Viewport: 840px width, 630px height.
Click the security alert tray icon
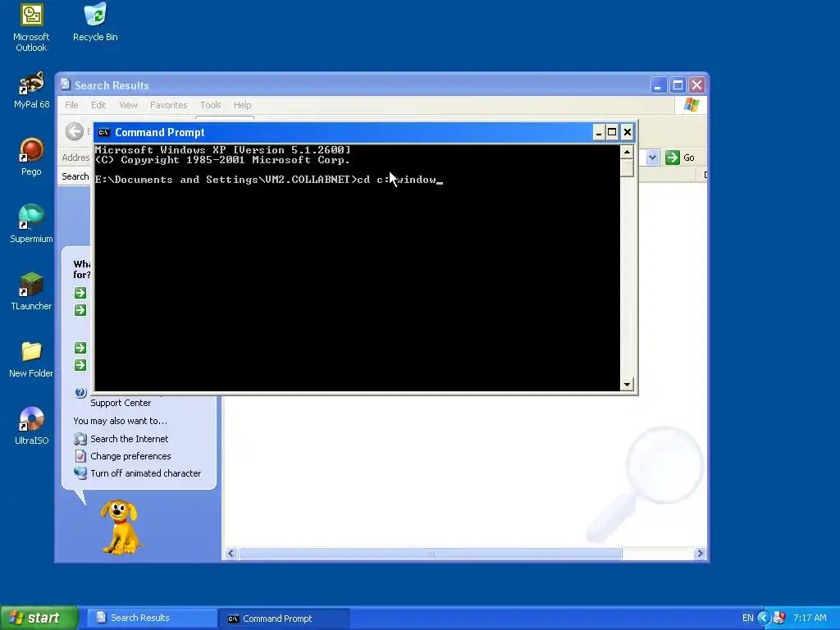[779, 619]
